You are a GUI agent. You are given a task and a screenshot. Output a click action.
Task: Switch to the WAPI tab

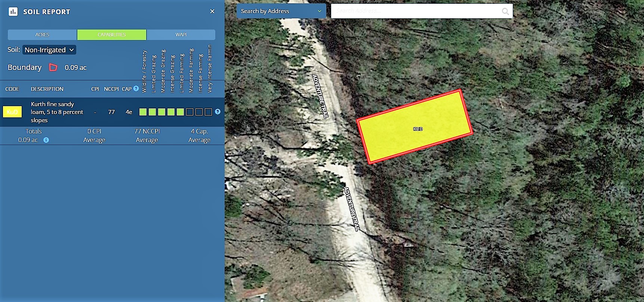pyautogui.click(x=181, y=34)
